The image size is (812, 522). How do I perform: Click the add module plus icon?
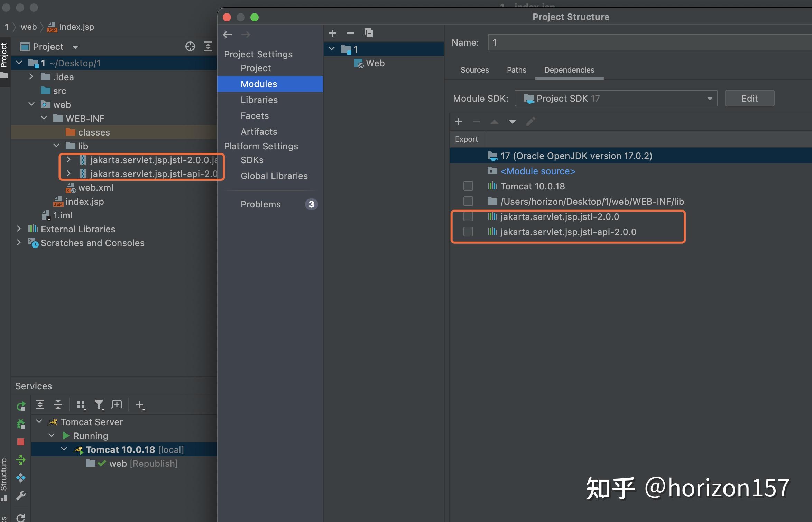pyautogui.click(x=333, y=33)
